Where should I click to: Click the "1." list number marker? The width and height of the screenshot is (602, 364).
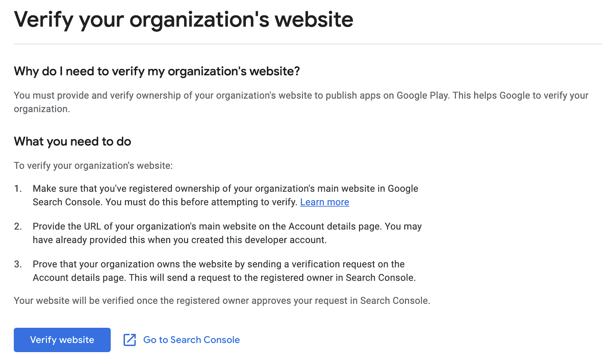[18, 189]
